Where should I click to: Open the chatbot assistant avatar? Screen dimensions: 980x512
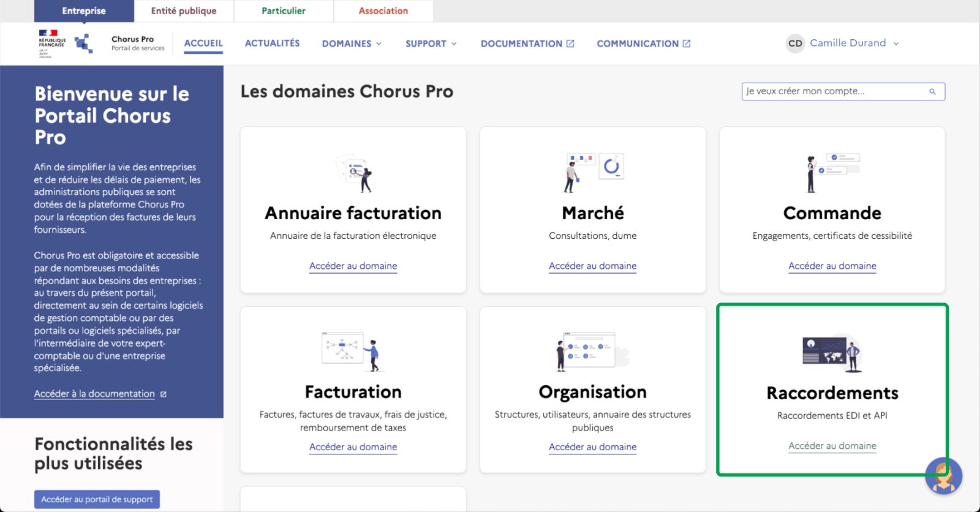click(943, 476)
